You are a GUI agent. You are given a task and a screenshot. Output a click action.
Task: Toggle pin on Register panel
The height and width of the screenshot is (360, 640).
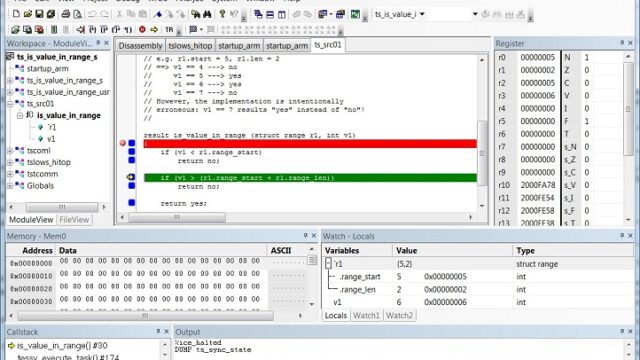pyautogui.click(x=622, y=43)
